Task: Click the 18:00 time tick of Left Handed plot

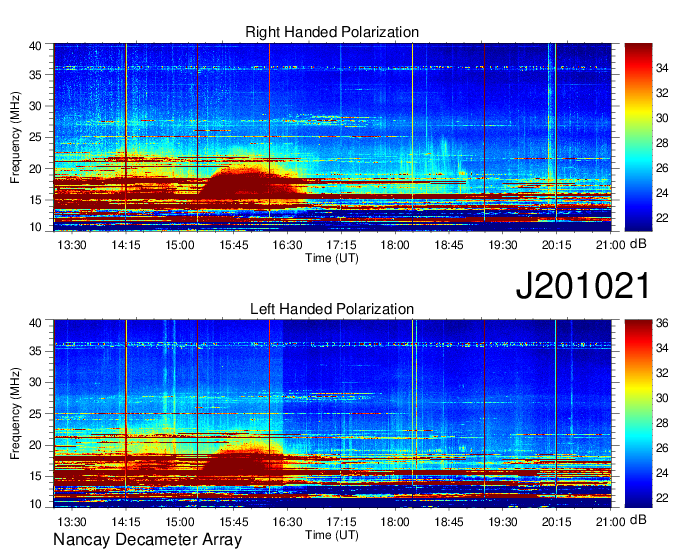Action: coord(395,522)
